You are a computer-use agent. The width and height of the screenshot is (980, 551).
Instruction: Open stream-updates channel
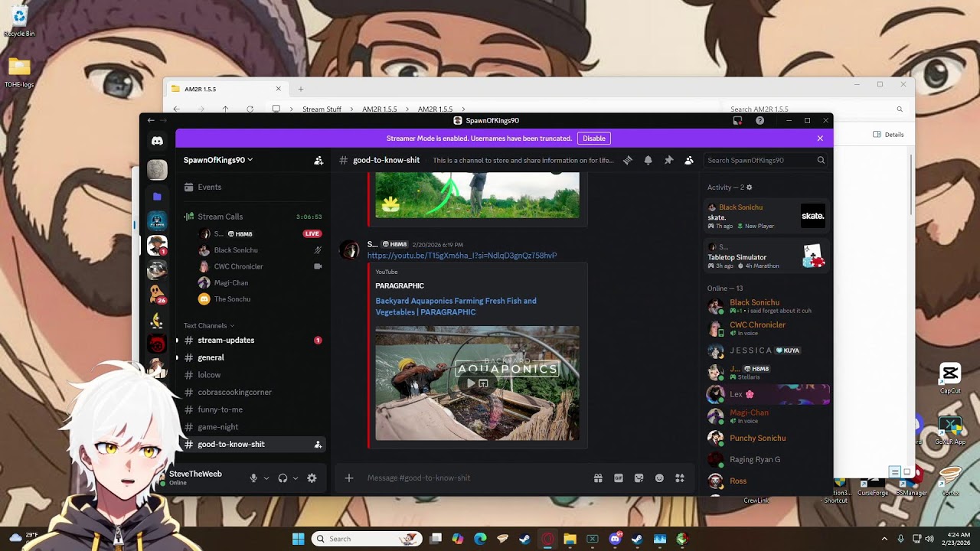tap(253, 341)
